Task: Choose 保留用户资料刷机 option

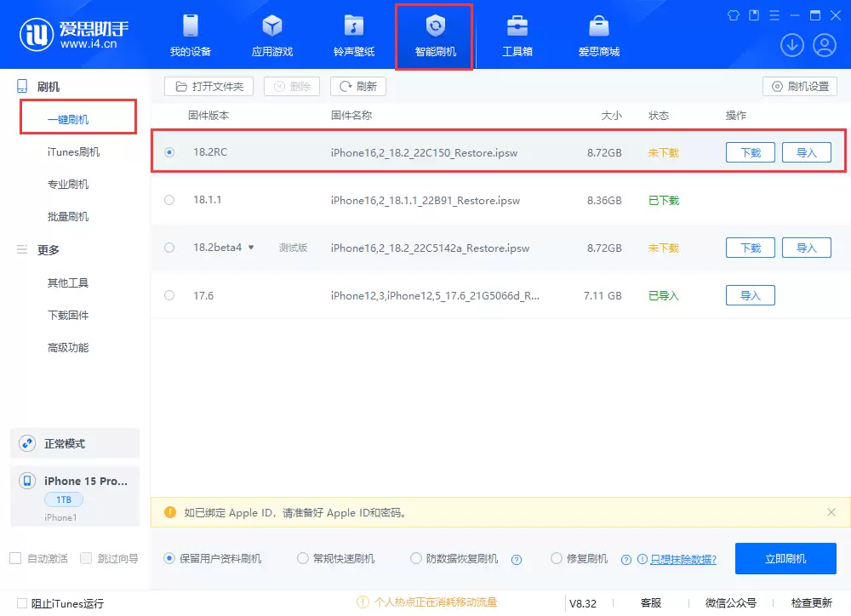Action: click(x=169, y=558)
